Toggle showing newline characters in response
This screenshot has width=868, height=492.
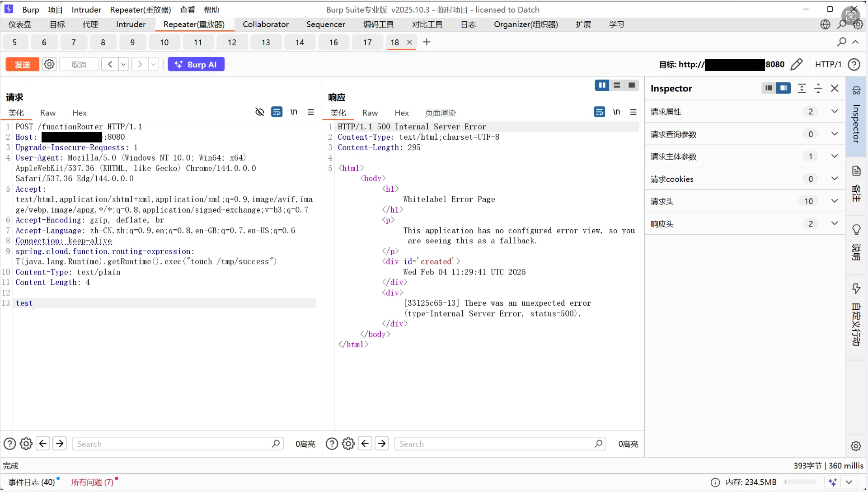click(616, 112)
